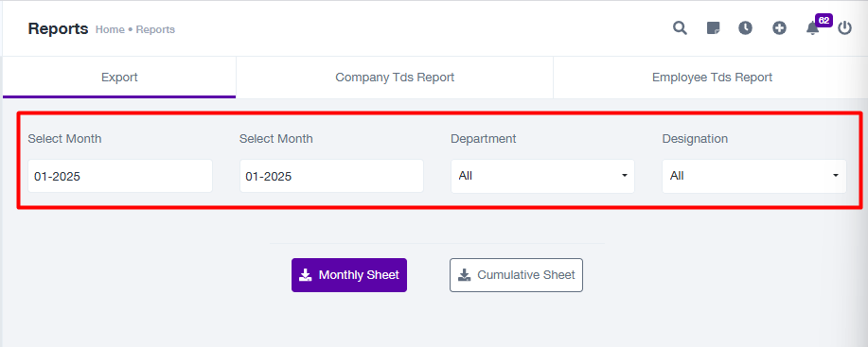Expand the Department dropdown

pyautogui.click(x=542, y=176)
